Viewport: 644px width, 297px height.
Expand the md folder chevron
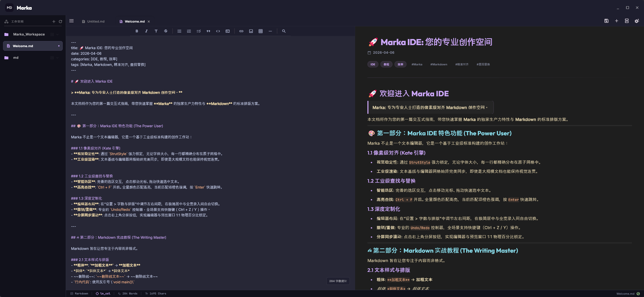pyautogui.click(x=58, y=58)
